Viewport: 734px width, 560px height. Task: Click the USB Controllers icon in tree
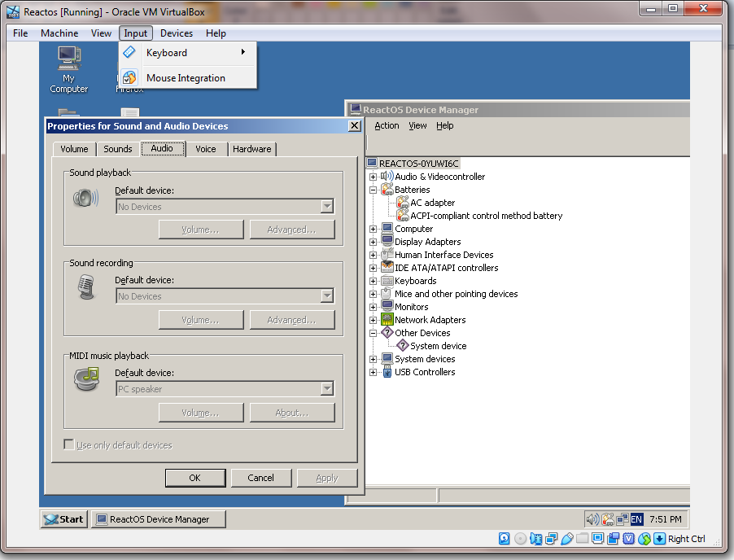click(387, 372)
